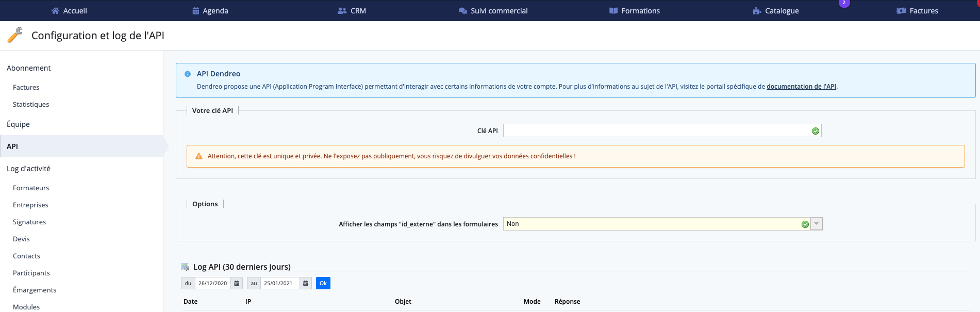Image resolution: width=980 pixels, height=312 pixels.
Task: Open calendar picker for end date
Action: tap(306, 283)
